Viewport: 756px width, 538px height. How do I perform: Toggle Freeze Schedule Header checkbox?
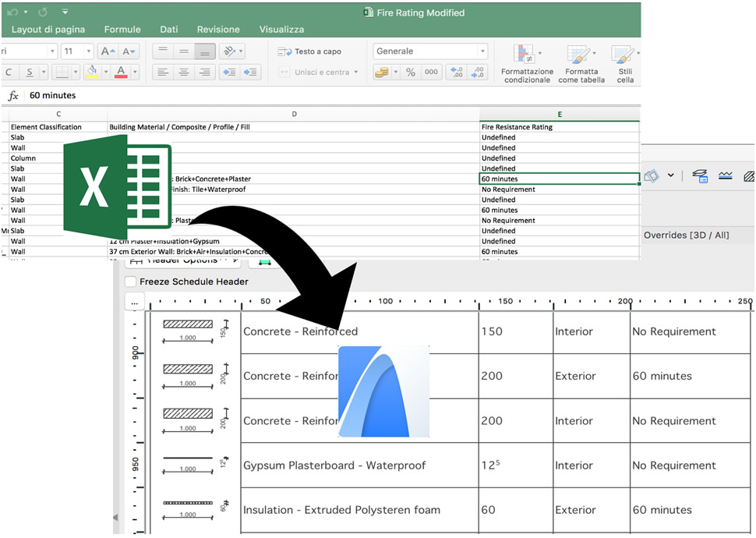130,281
